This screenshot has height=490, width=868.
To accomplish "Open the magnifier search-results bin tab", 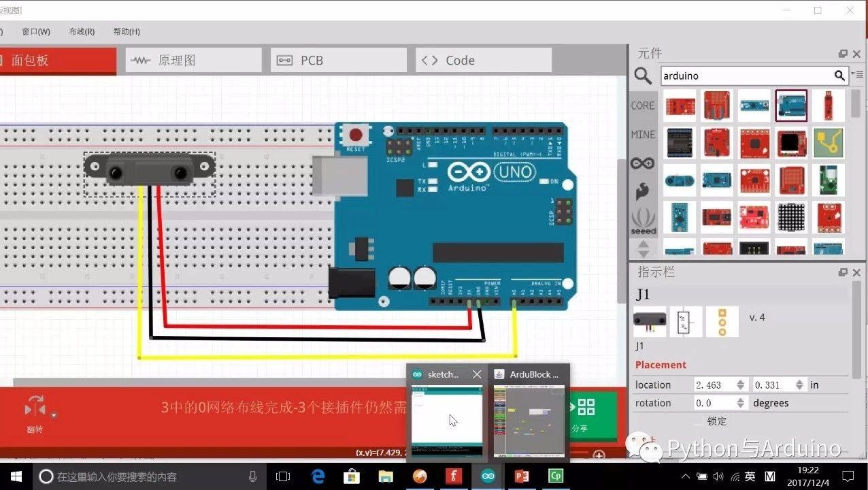I will point(643,76).
